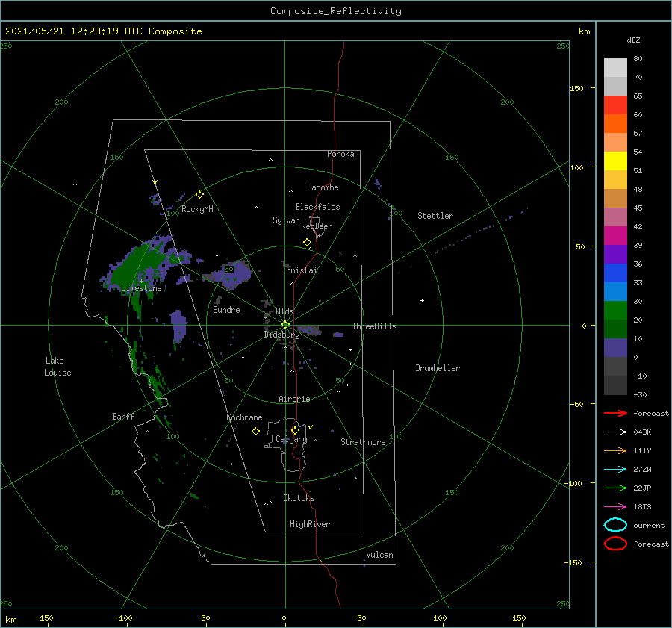Image resolution: width=672 pixels, height=628 pixels.
Task: Click yellow diamond at radar center near Olds
Action: coord(285,325)
